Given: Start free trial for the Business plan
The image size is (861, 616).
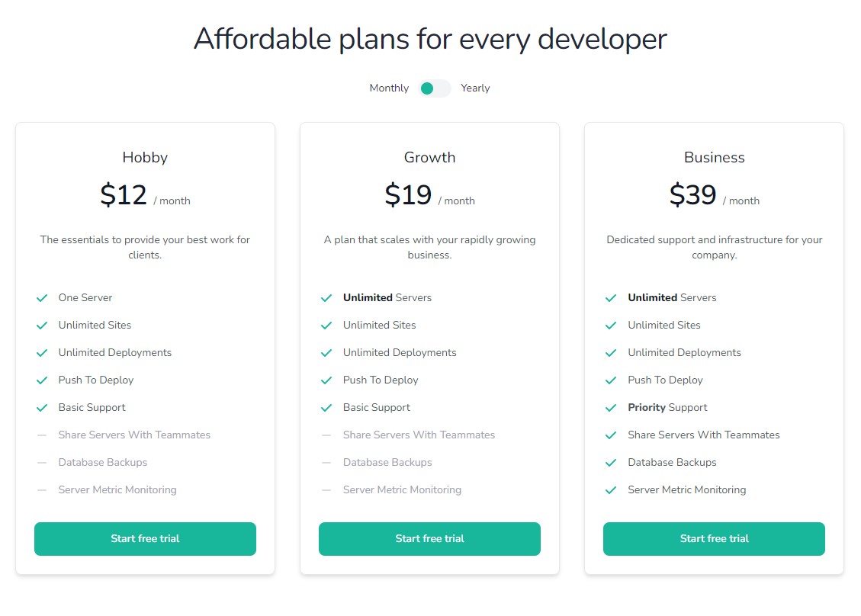Looking at the screenshot, I should 714,538.
